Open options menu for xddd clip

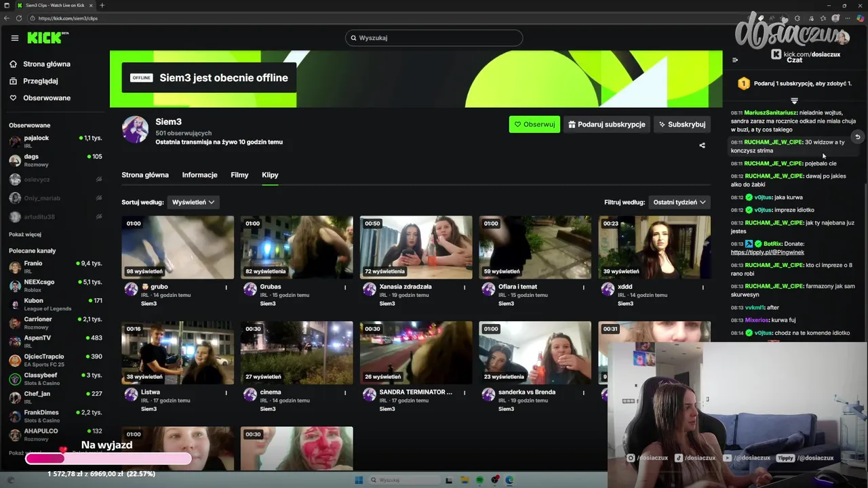703,287
